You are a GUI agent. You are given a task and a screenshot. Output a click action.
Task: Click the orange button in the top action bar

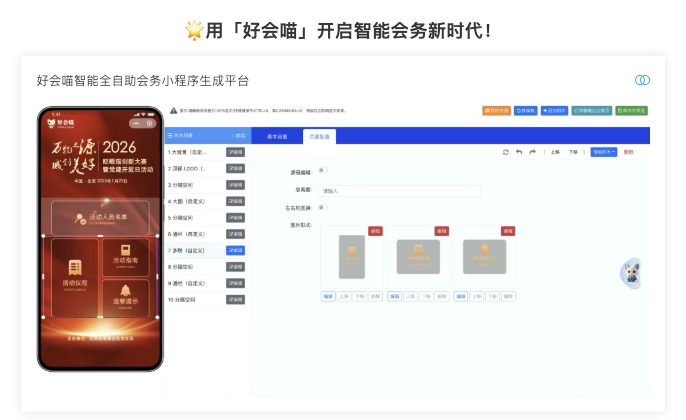click(x=497, y=111)
